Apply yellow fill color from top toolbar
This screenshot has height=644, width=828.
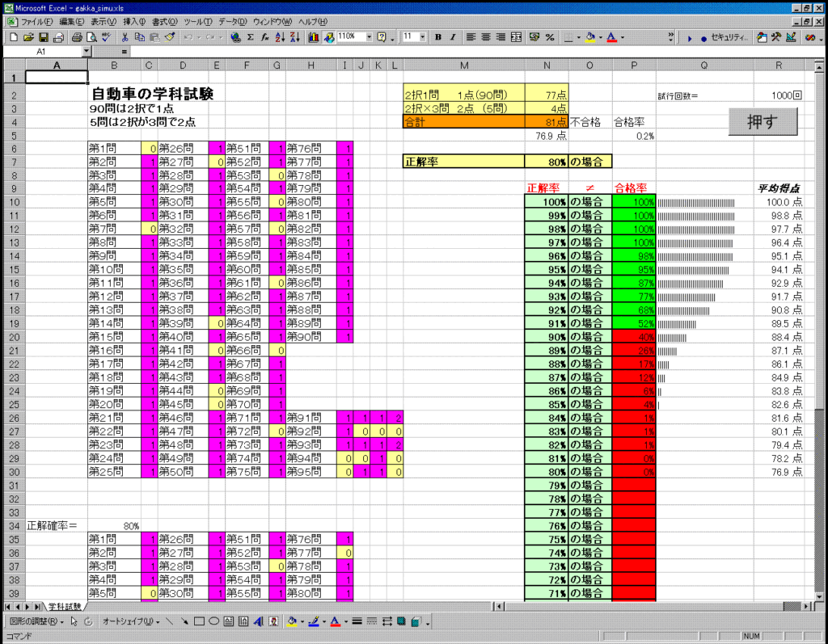tap(590, 37)
